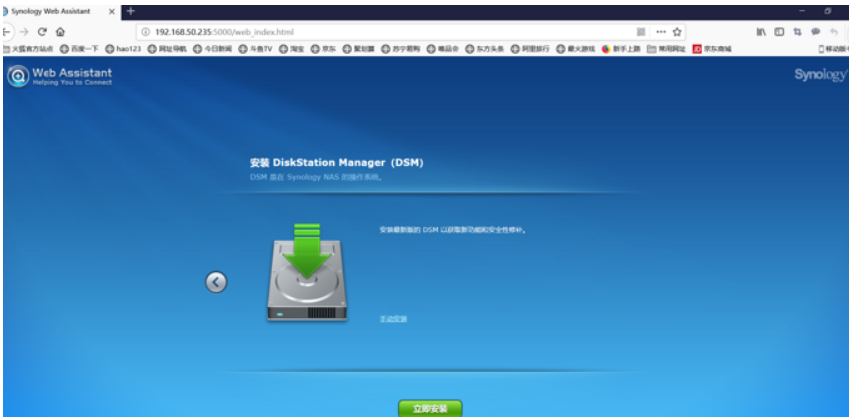Viewport: 849px width, 417px height.
Task: Restore down the browser window
Action: tap(828, 11)
